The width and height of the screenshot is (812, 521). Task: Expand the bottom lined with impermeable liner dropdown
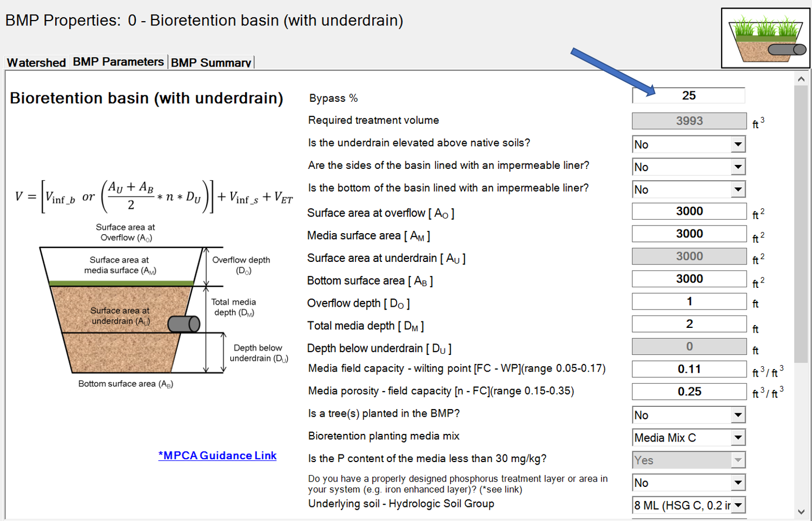(738, 189)
